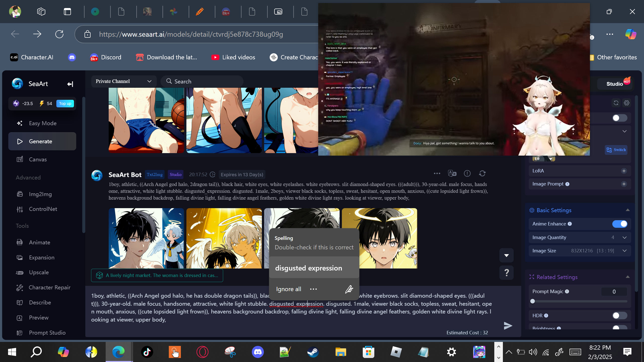
Task: Click the Upscale HD icon
Action: (20, 273)
